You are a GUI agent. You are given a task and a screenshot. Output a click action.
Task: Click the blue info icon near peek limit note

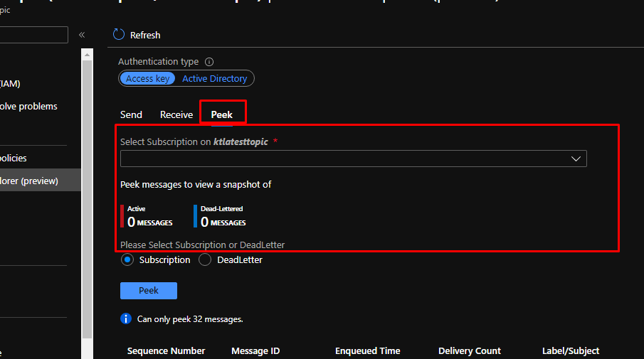tap(126, 319)
